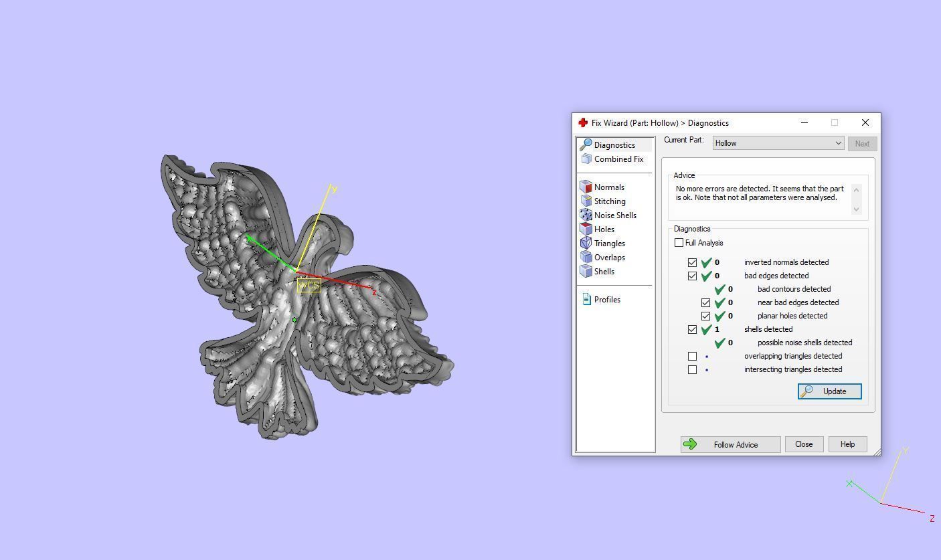Uncheck planar holes detected checkbox
This screenshot has width=941, height=560.
coord(706,316)
